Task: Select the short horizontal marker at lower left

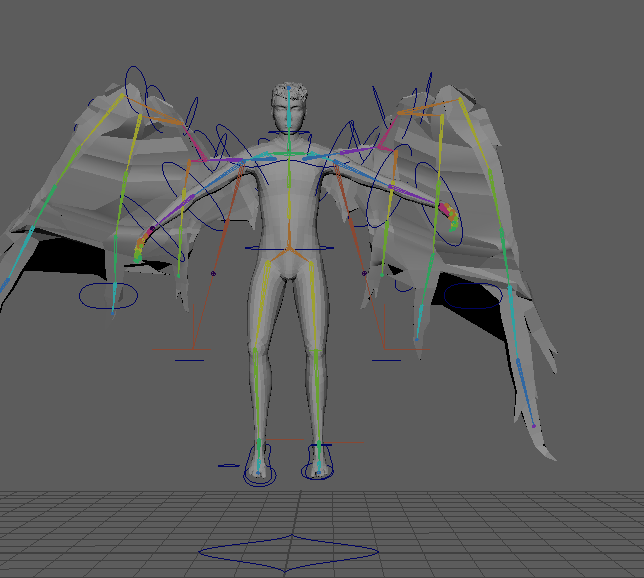Action: [189, 359]
